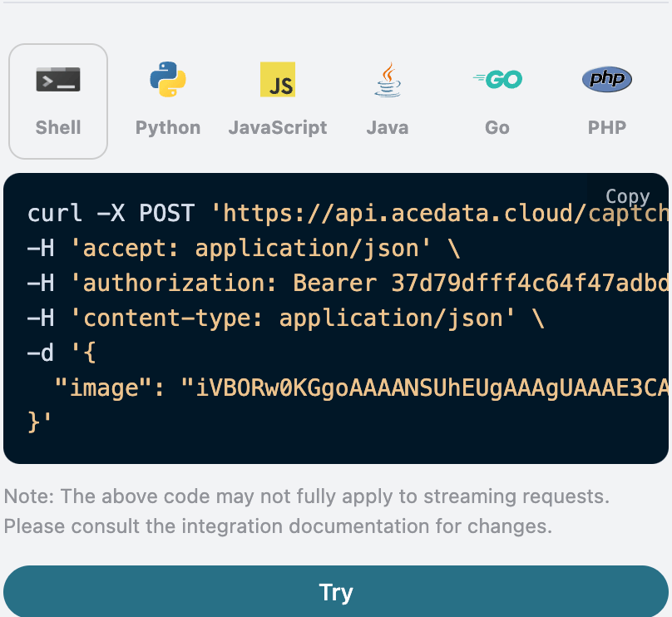Open the JavaScript tab label
The width and height of the screenshot is (672, 617).
point(278,128)
